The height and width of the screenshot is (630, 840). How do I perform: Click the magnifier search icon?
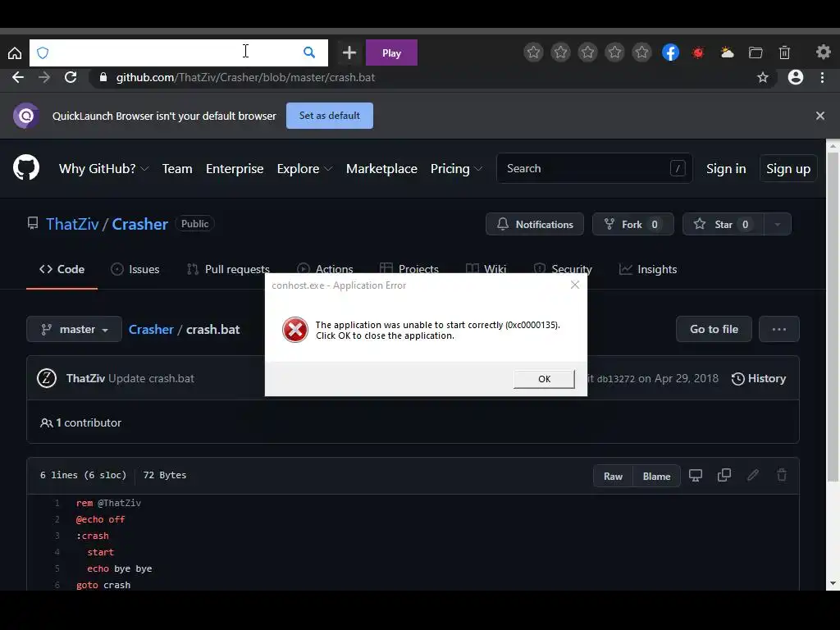click(x=309, y=52)
